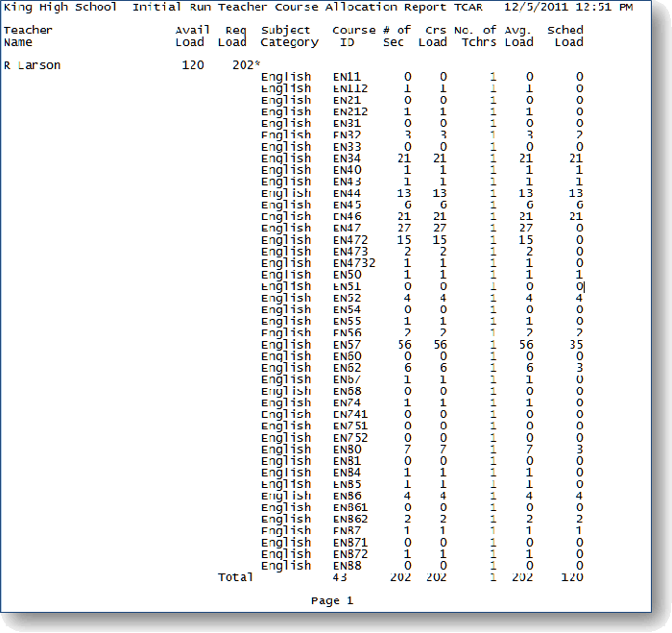Viewport: 672px width, 633px height.
Task: Select the Crs Load column header
Action: coord(432,37)
